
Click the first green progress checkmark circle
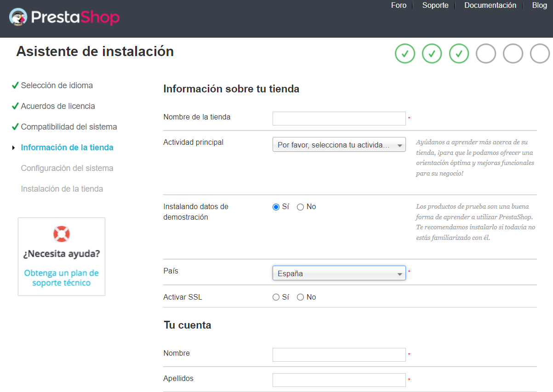405,53
